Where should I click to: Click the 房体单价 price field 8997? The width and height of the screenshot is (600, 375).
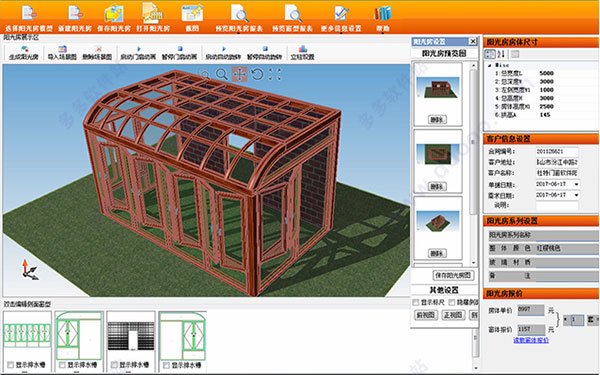[x=530, y=310]
